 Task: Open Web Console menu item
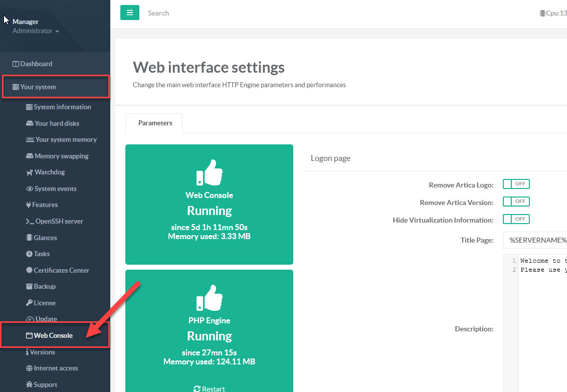coord(53,335)
